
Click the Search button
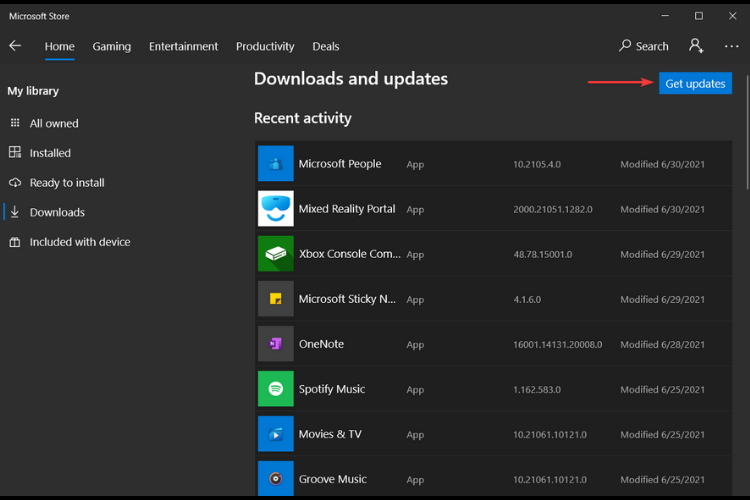pos(643,46)
